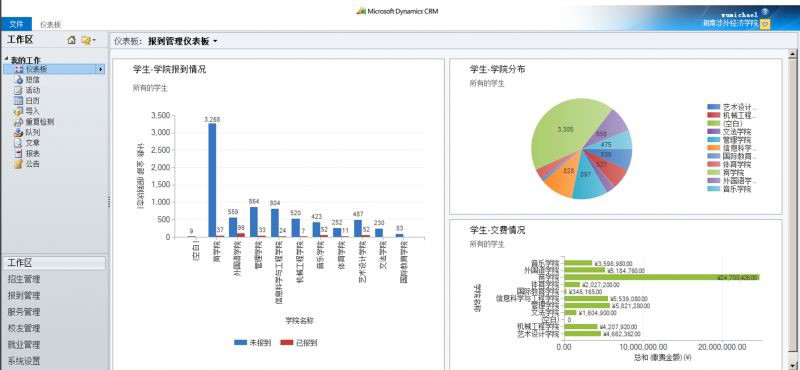Viewport: 800px width, 370px height.
Task: Select the 活动 sidebar icon
Action: click(18, 90)
